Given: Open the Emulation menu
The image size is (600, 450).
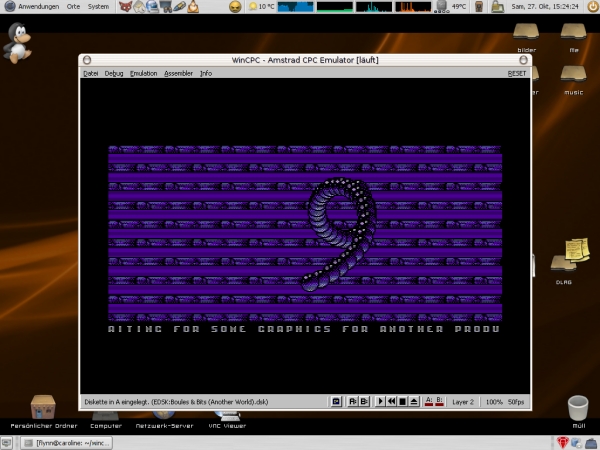Looking at the screenshot, I should [x=143, y=73].
